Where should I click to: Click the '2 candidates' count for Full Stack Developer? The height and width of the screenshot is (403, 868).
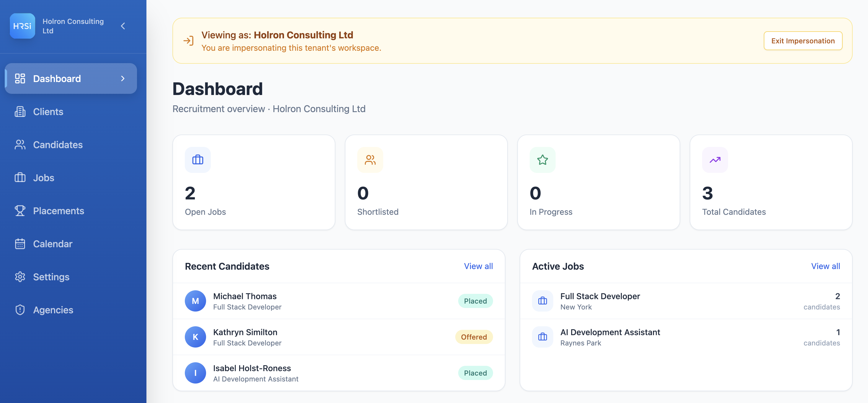pyautogui.click(x=821, y=301)
